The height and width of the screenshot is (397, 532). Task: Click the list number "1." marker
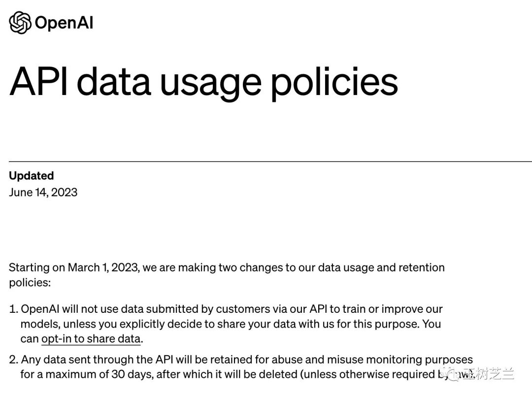(x=13, y=309)
